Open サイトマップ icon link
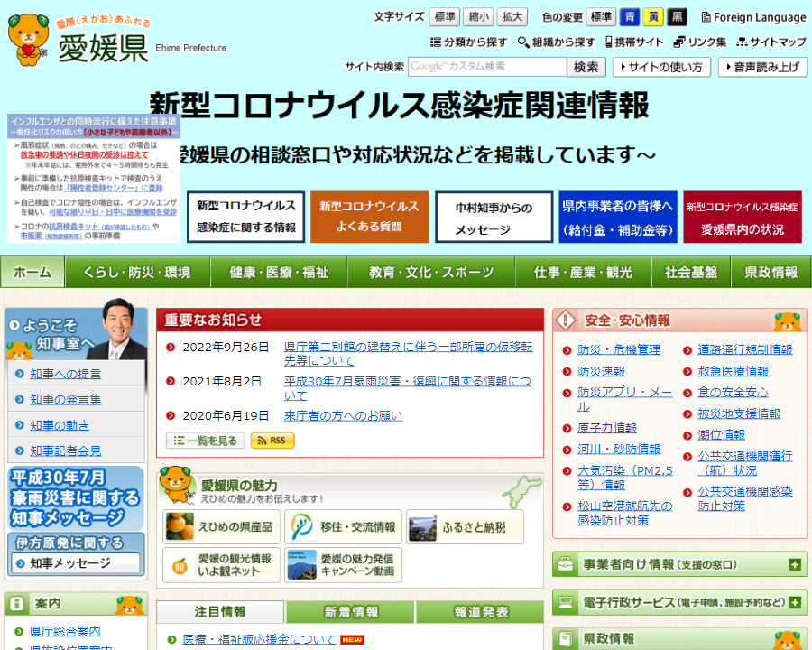Screen dimensions: 812x650 771,42
